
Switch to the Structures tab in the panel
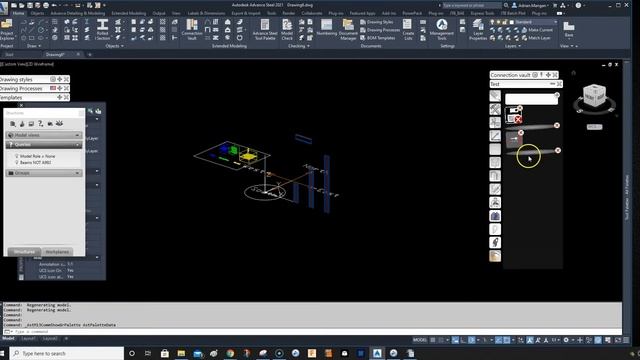point(24,252)
